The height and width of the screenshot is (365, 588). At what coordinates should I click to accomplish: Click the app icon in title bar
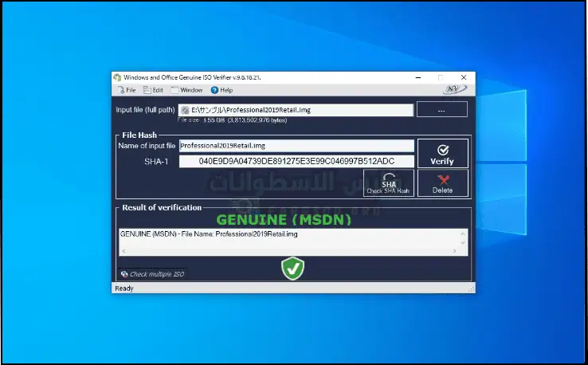(117, 77)
